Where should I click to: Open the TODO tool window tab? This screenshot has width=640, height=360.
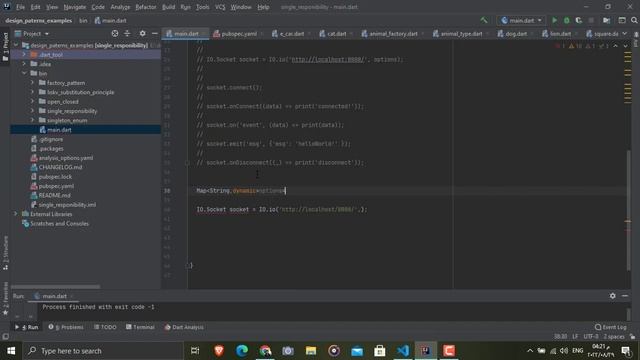pyautogui.click(x=105, y=327)
